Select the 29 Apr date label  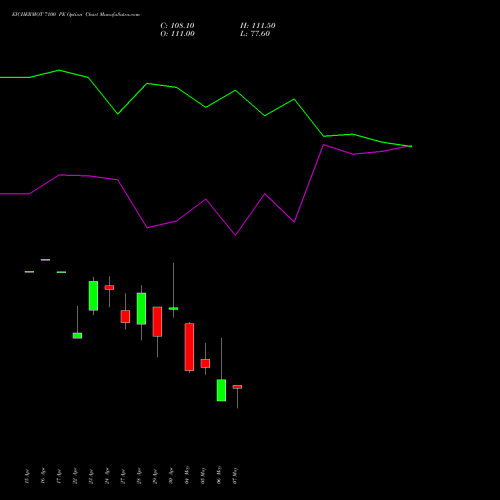tap(155, 476)
